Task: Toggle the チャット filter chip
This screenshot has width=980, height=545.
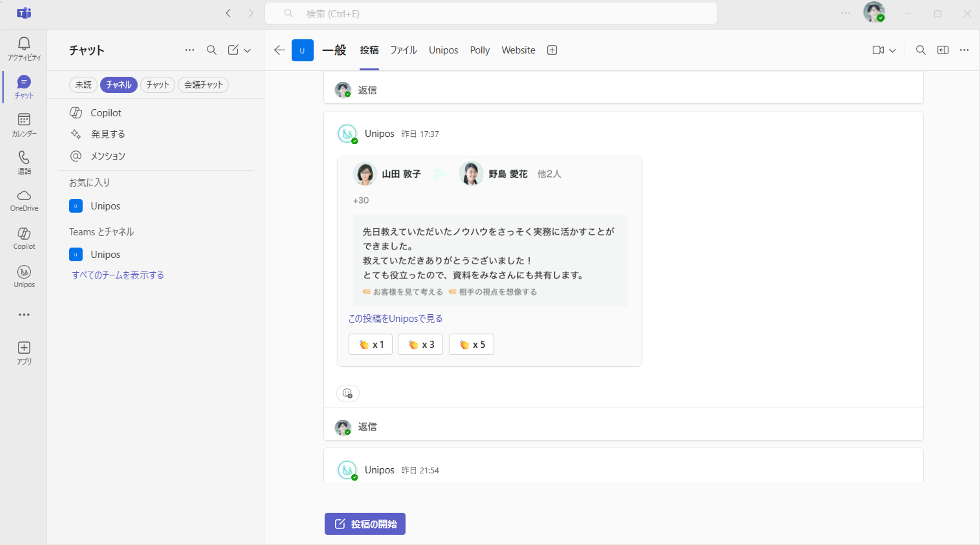Action: (x=157, y=84)
